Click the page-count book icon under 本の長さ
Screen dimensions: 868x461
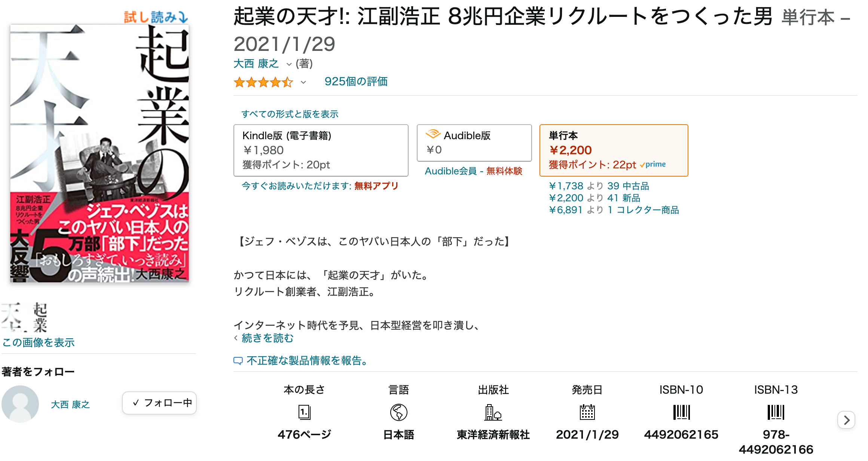(x=304, y=413)
